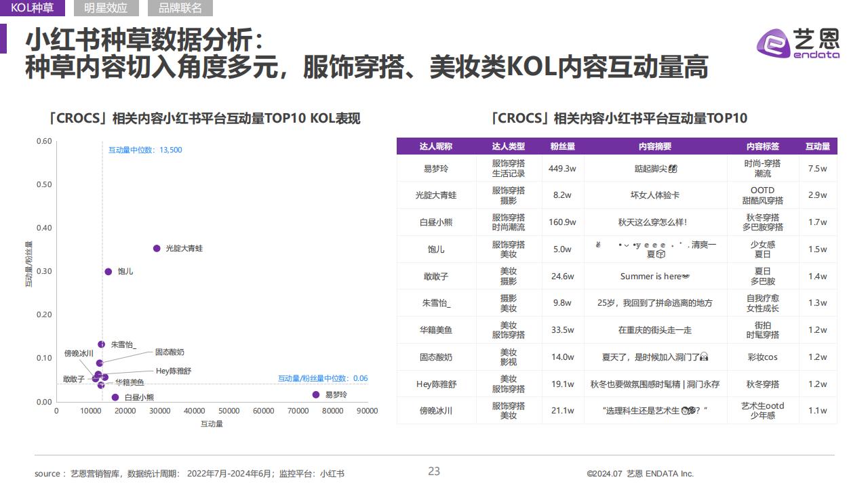Select the KOL种草 tab

(33, 8)
